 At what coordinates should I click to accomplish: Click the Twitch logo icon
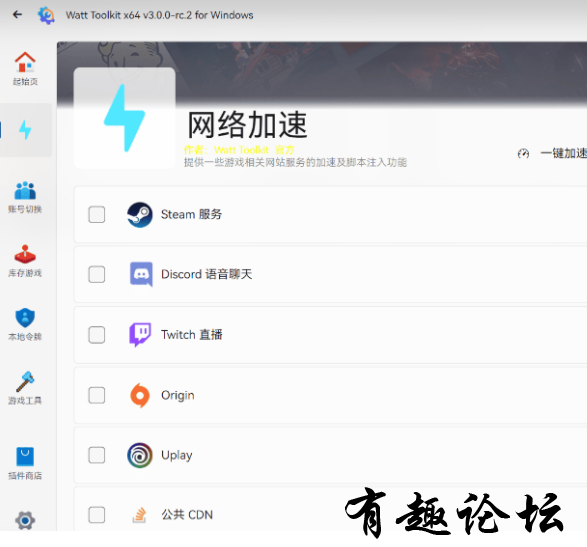[140, 334]
